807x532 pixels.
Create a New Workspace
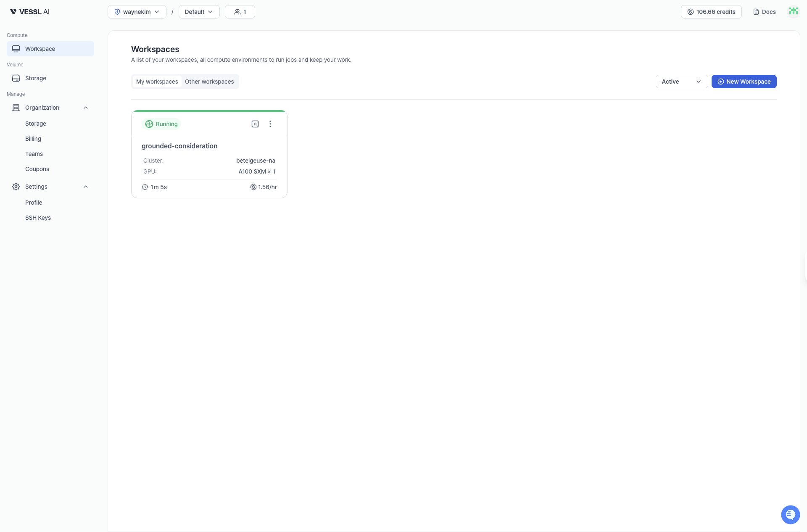click(744, 82)
